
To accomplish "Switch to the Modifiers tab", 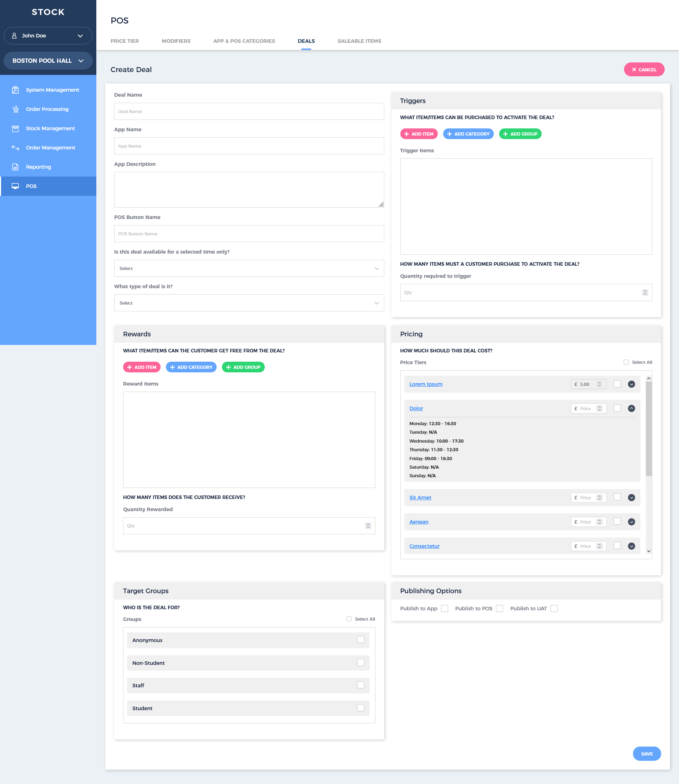I will point(176,41).
